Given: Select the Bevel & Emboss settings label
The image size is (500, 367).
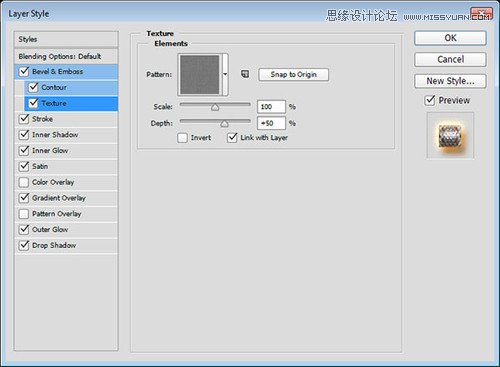Looking at the screenshot, I should tap(57, 71).
